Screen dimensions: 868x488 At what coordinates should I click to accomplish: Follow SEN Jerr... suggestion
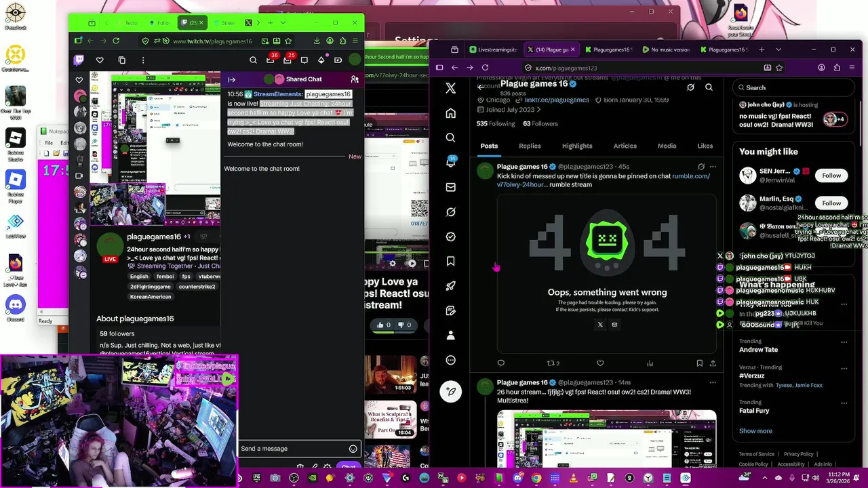(831, 176)
